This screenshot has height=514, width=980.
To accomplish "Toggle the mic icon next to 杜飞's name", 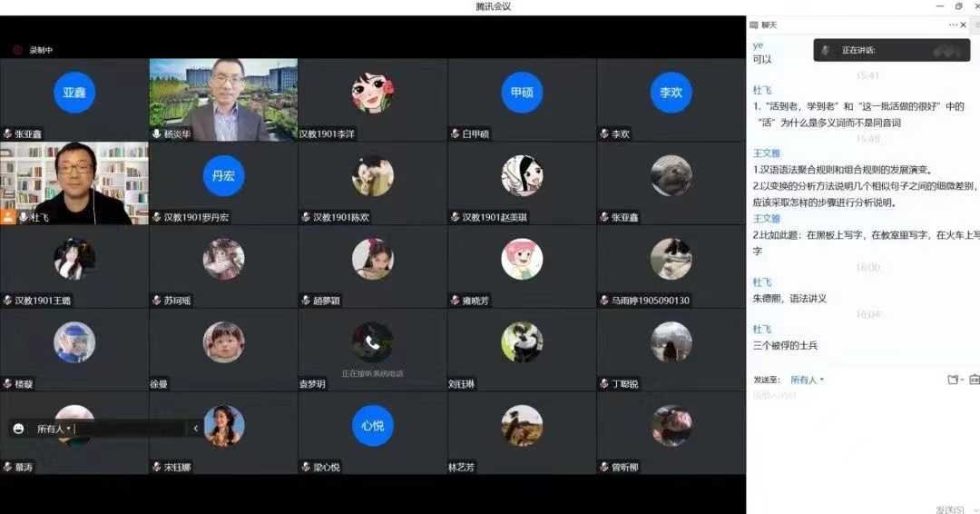I will (24, 218).
